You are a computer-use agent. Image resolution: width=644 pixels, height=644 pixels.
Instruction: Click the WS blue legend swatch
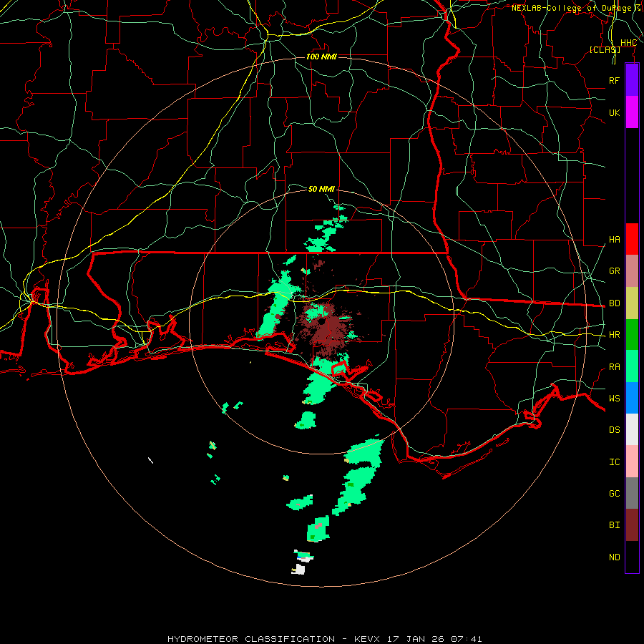pyautogui.click(x=632, y=398)
